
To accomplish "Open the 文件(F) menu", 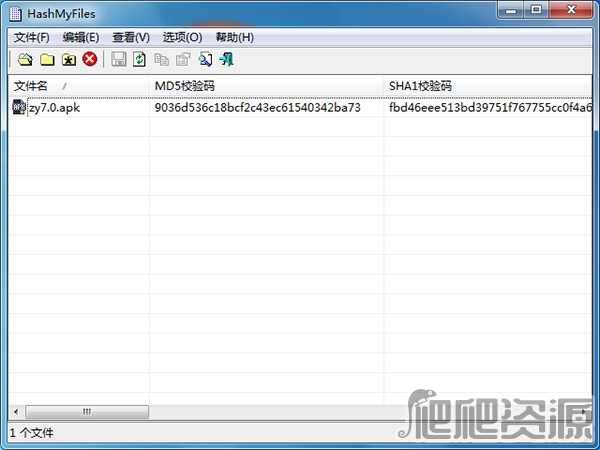I will [32, 38].
